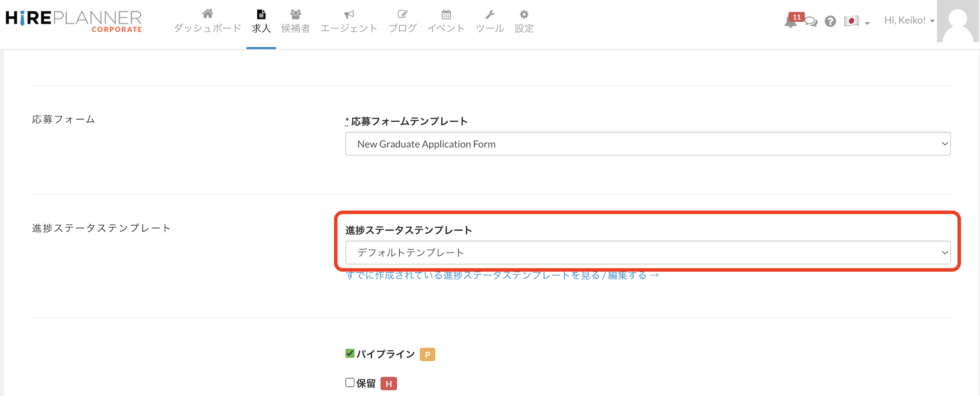
Task: Follow the link to view/edit status templates
Action: (502, 275)
